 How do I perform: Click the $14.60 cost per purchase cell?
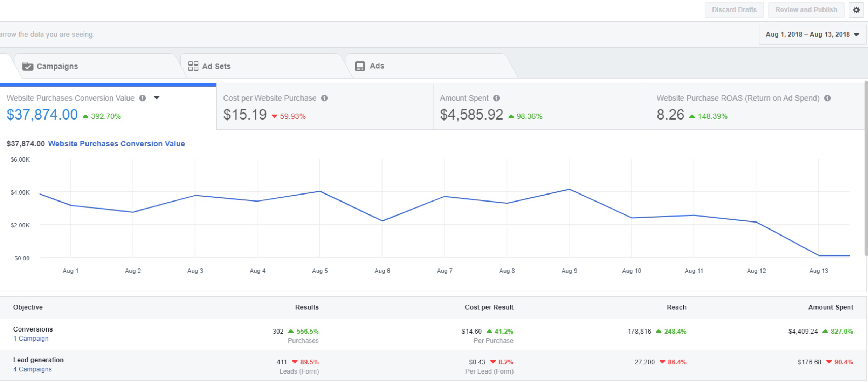[471, 331]
